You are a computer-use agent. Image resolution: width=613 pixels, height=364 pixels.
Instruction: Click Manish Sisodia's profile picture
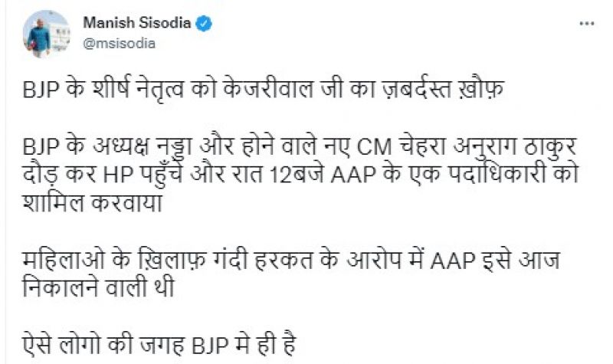[48, 31]
